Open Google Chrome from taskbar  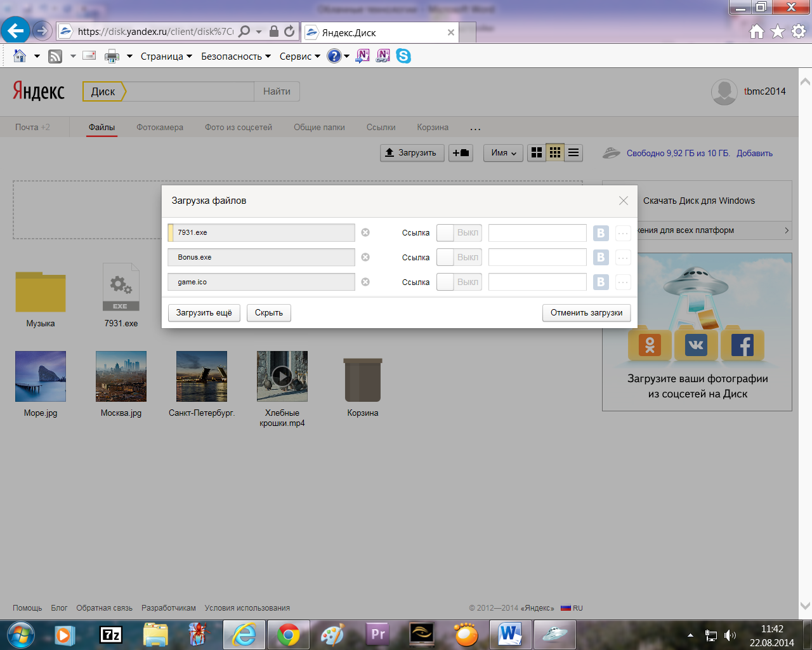[x=289, y=635]
